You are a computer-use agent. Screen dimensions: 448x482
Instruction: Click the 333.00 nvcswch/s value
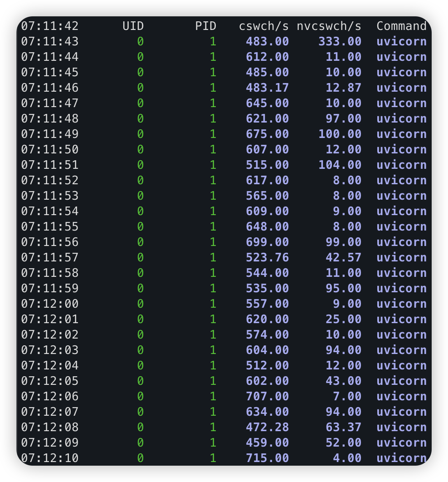pos(340,42)
